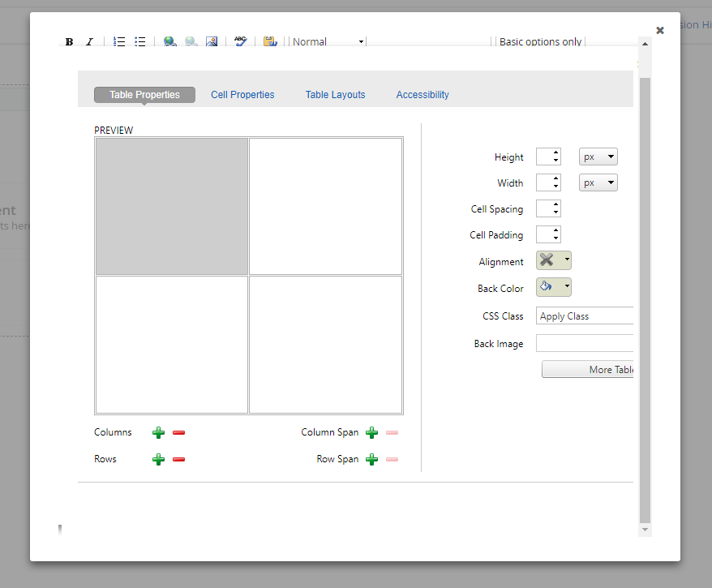712x588 pixels.
Task: Toggle italic formatting in the editor toolbar
Action: (89, 42)
